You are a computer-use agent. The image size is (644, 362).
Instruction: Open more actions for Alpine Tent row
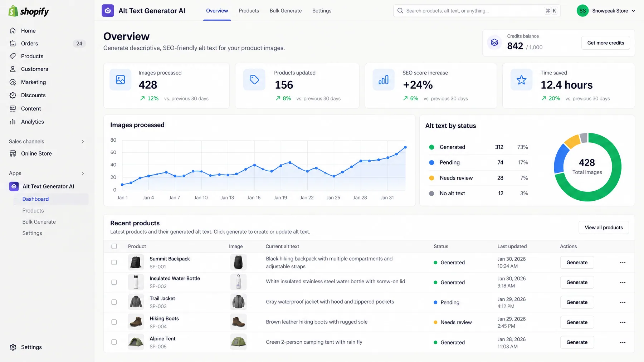623,342
